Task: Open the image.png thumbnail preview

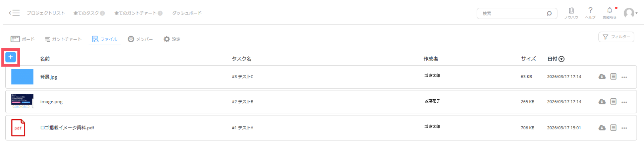Action: [x=22, y=101]
